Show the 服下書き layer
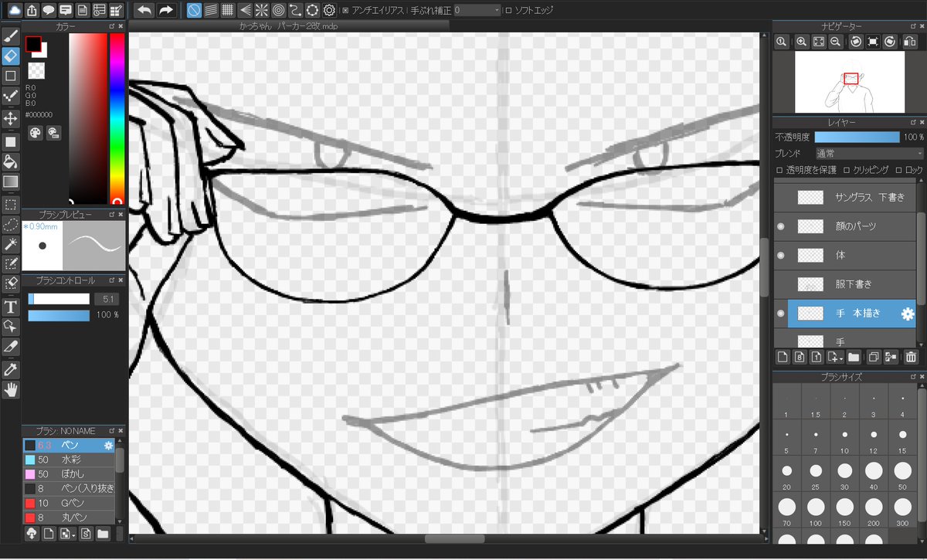Image resolution: width=927 pixels, height=560 pixels. (780, 284)
